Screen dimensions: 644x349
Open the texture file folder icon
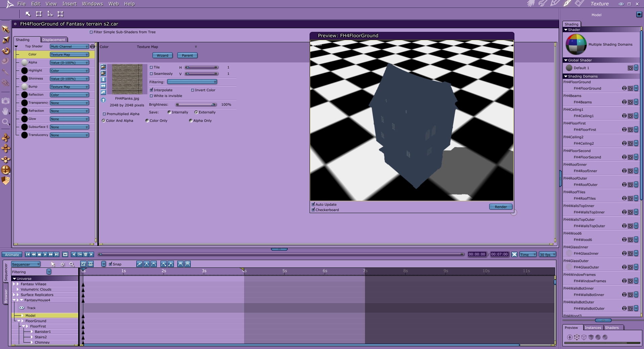(x=103, y=67)
